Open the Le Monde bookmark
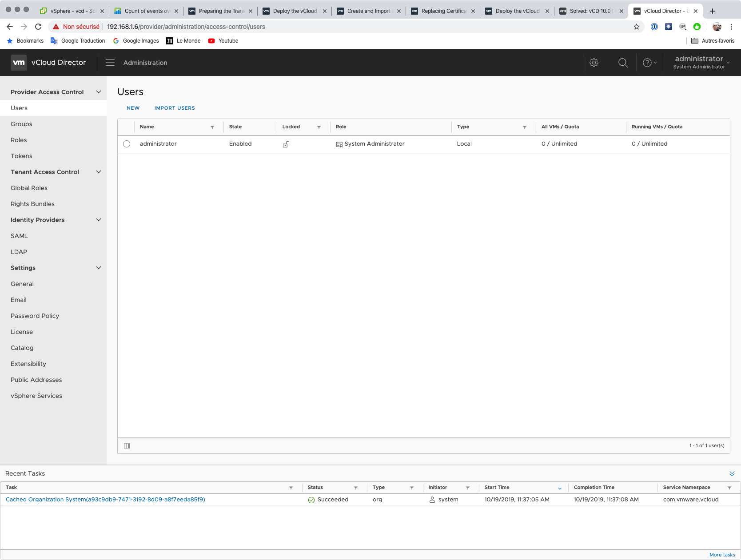The height and width of the screenshot is (560, 741). point(183,41)
